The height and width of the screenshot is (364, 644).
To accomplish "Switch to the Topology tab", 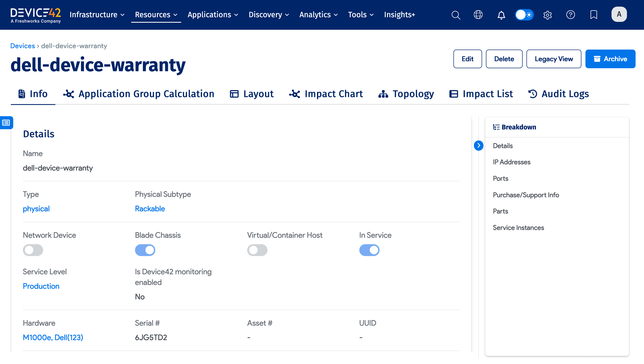I will pyautogui.click(x=406, y=94).
